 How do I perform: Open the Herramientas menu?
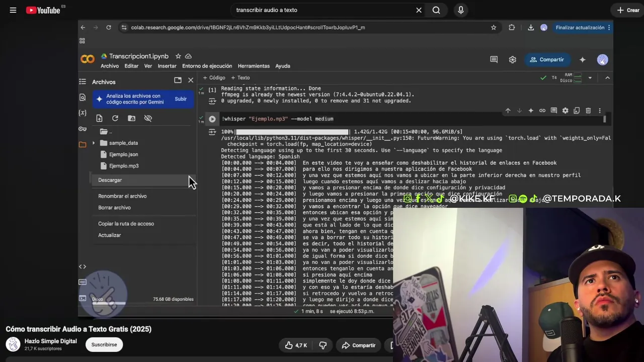coord(254,66)
